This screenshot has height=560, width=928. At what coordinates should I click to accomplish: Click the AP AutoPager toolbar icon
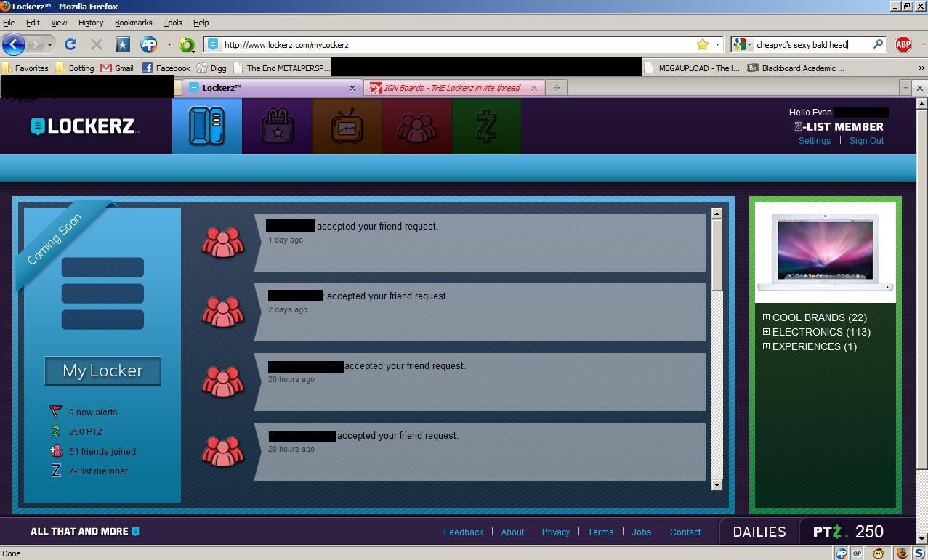click(149, 44)
